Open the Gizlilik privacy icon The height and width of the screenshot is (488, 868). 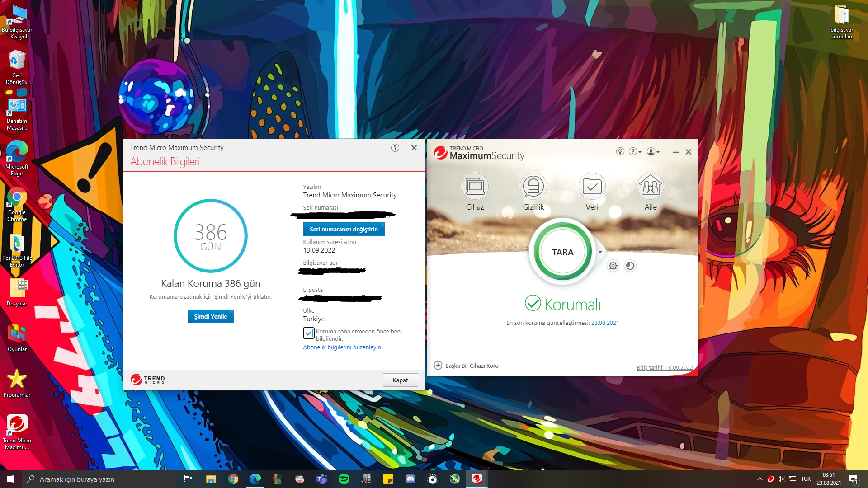533,187
